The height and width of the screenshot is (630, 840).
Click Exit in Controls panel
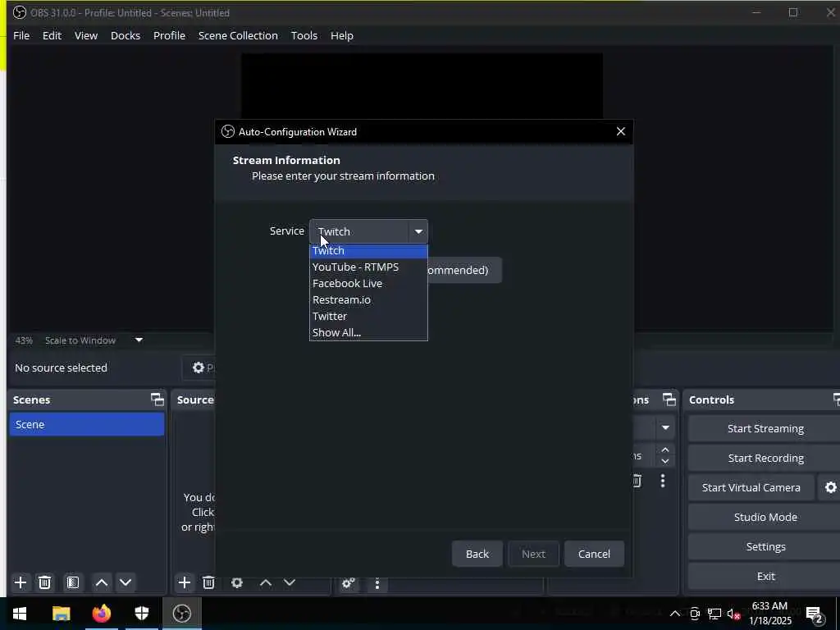[765, 576]
